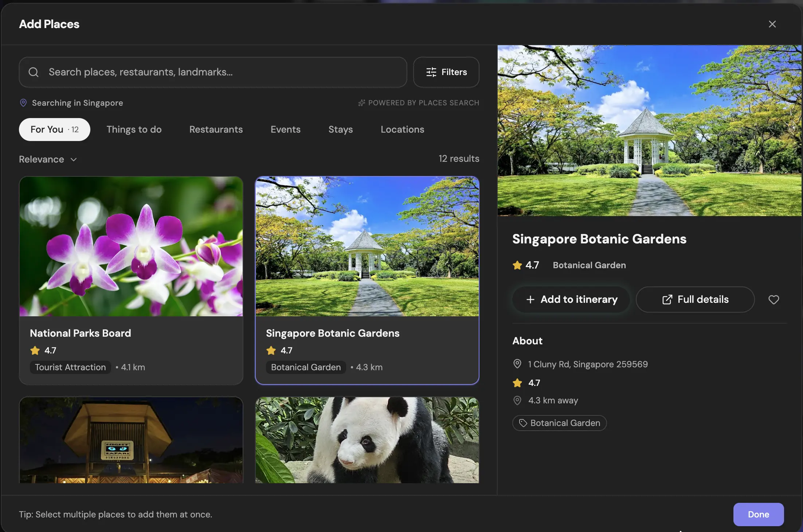Viewport: 803px width, 532px height.
Task: Click the 12 results count text
Action: (x=459, y=159)
